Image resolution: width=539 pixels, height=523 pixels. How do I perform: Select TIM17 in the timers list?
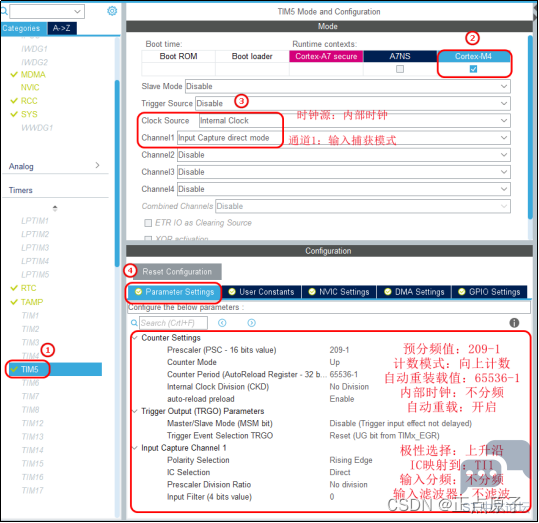coord(33,491)
